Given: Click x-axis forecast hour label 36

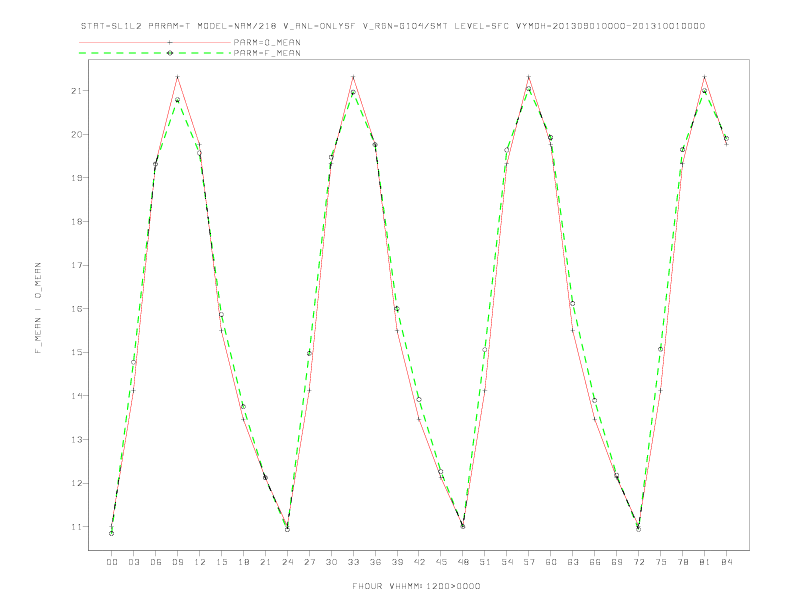Looking at the screenshot, I should pos(375,562).
